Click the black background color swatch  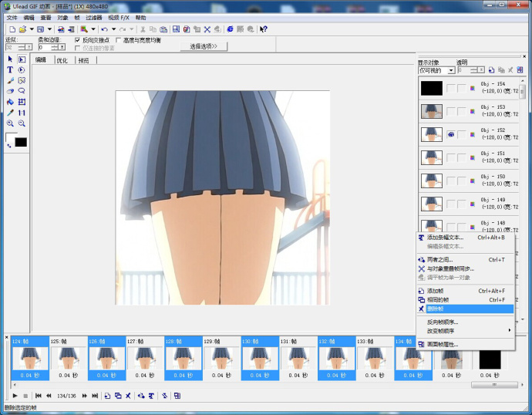tap(21, 143)
